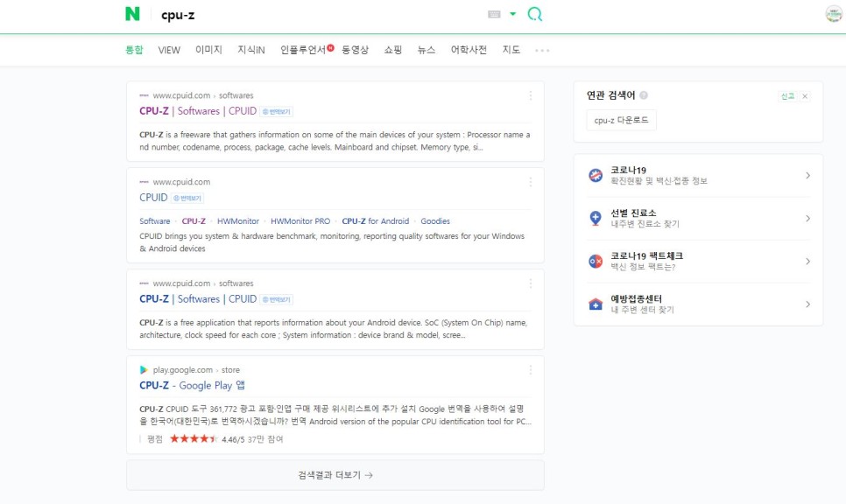Click the 선별 진료소 location icon
Viewport: 846px width, 504px height.
[596, 218]
